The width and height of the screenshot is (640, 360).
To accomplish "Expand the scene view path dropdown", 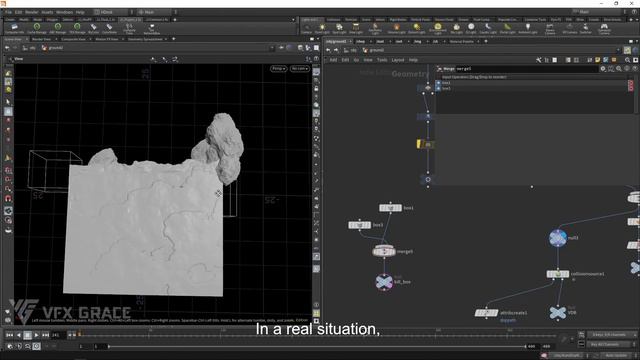I will [272, 48].
